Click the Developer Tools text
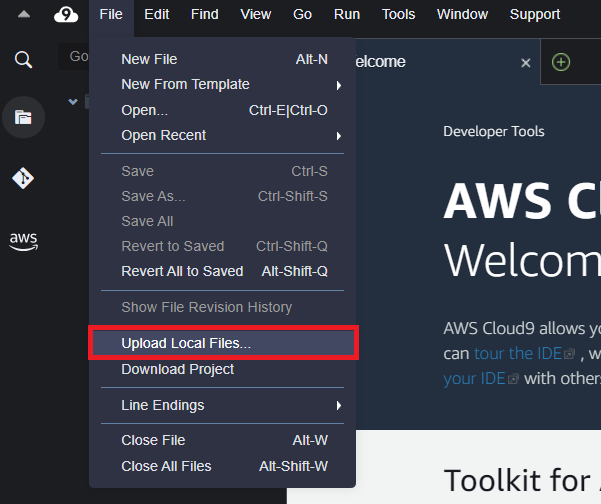The height and width of the screenshot is (504, 601). click(494, 131)
